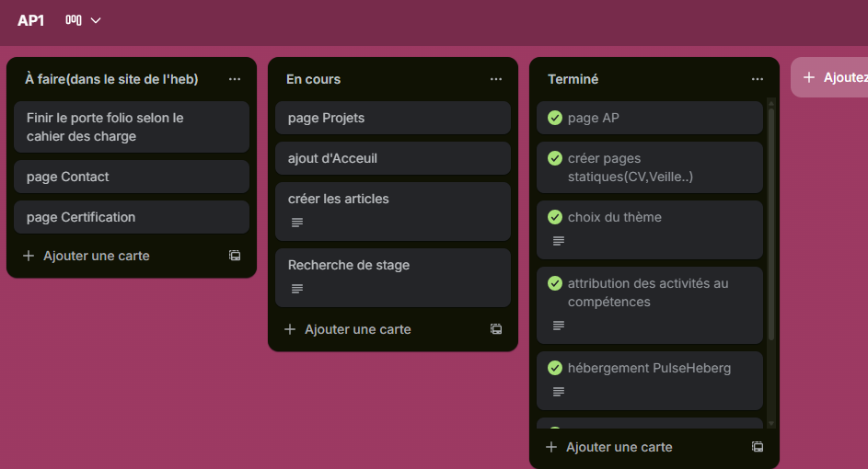
Task: Open description icon on Recherche de stage card
Action: (296, 289)
